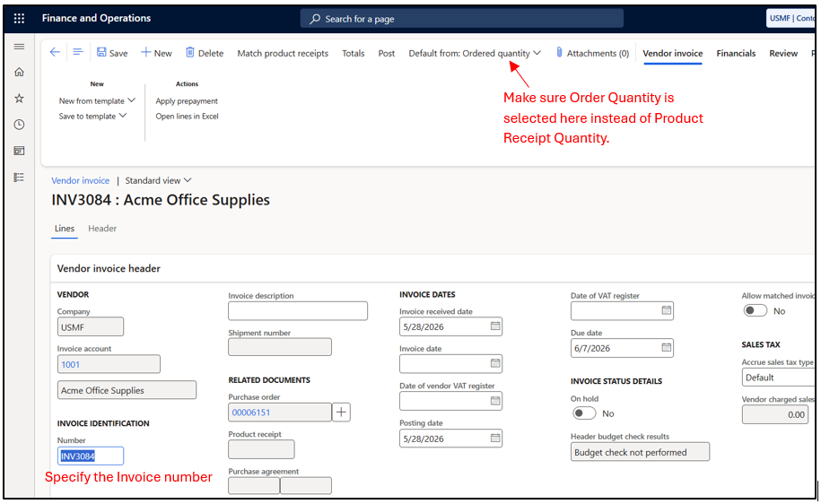Click the Vendor invoice breadcrumb link

tap(80, 180)
